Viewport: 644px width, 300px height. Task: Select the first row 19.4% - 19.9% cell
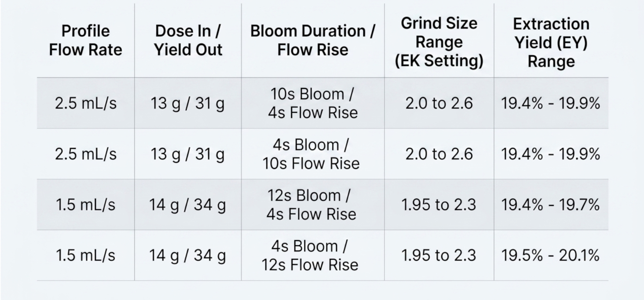point(551,103)
